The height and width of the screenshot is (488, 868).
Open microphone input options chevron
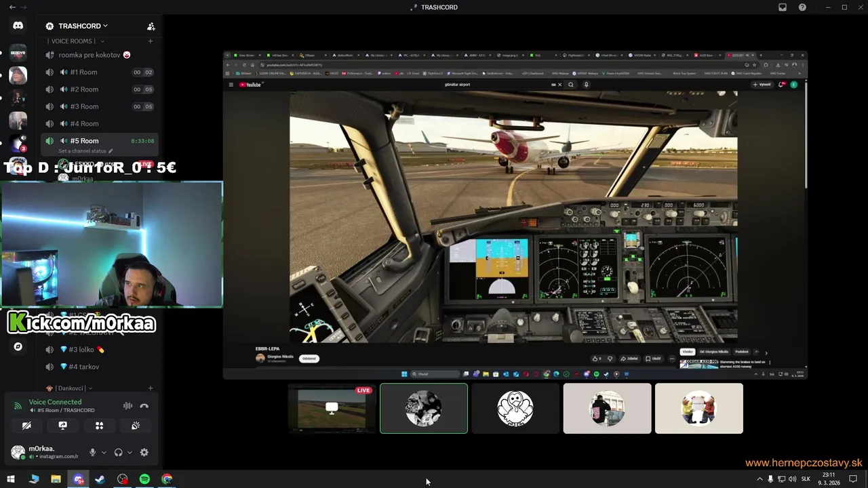click(x=104, y=452)
